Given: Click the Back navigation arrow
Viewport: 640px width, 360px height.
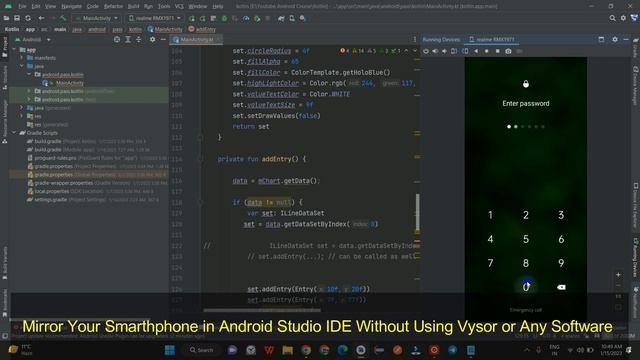Looking at the screenshot, I should click(41, 18).
